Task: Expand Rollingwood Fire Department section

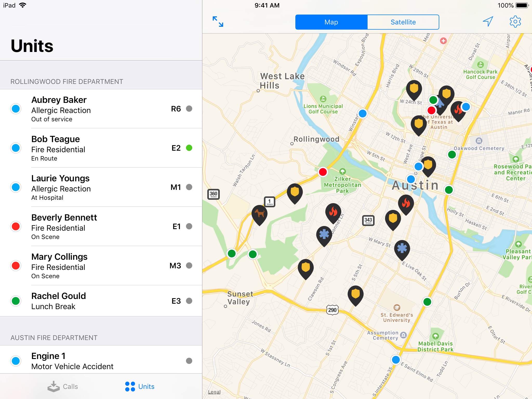Action: tap(68, 81)
